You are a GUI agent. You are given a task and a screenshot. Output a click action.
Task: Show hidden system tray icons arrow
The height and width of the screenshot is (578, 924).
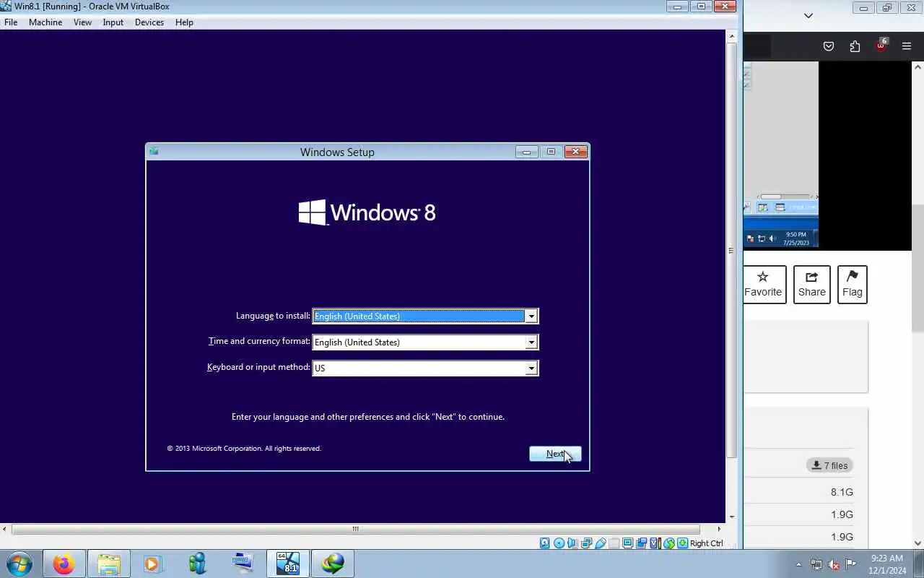(x=798, y=564)
